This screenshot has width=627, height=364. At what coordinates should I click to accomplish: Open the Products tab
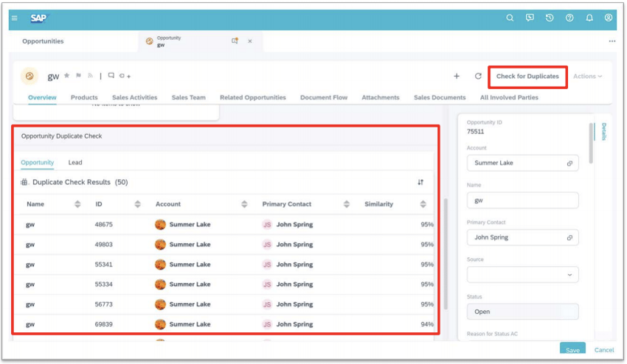coord(84,97)
